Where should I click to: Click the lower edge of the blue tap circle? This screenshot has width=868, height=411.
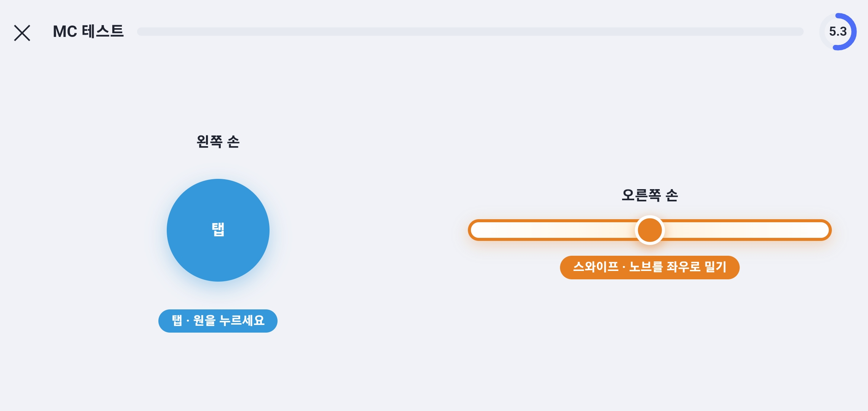pos(218,279)
